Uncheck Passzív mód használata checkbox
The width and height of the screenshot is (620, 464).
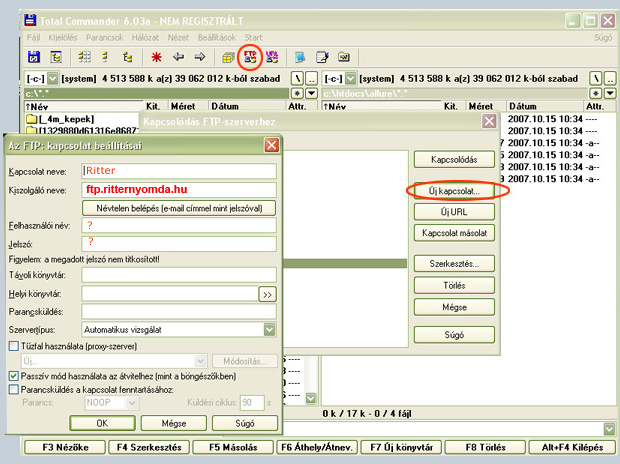13,375
